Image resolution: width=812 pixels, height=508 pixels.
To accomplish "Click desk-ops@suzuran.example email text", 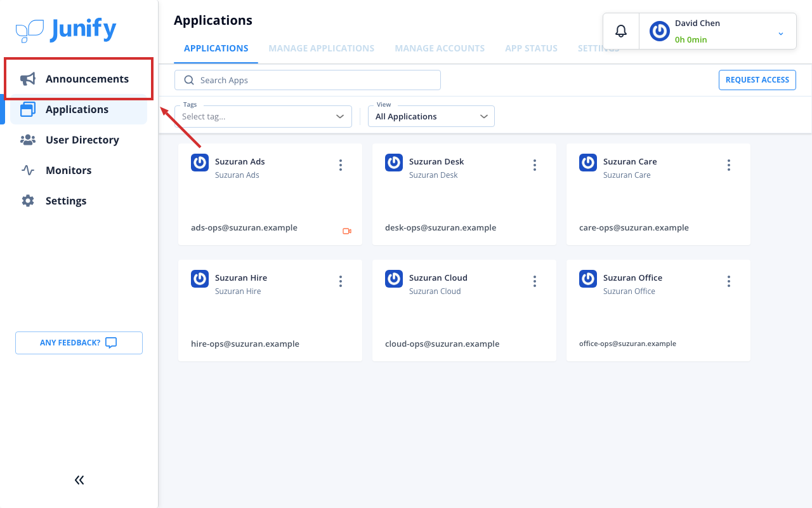I will click(x=441, y=228).
